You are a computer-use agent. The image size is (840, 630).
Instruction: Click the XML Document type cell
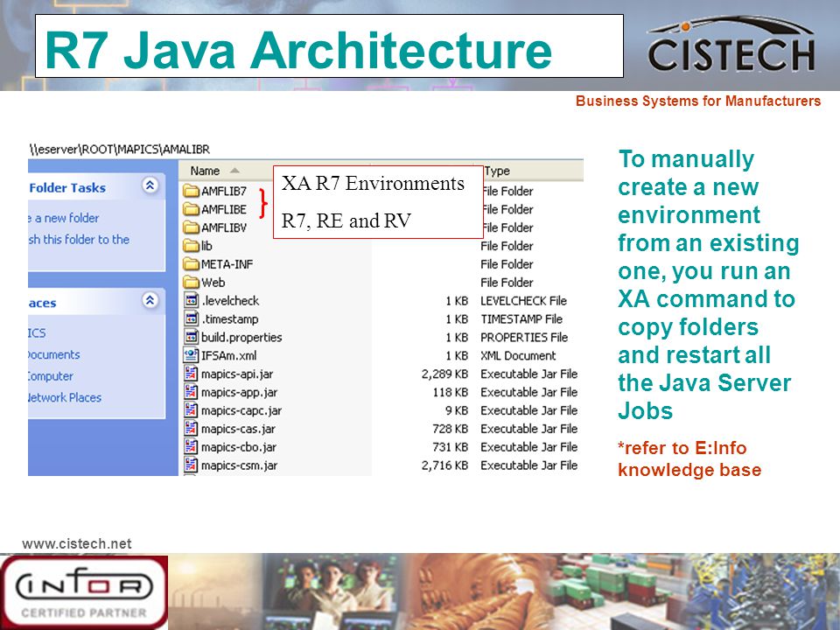coord(518,355)
